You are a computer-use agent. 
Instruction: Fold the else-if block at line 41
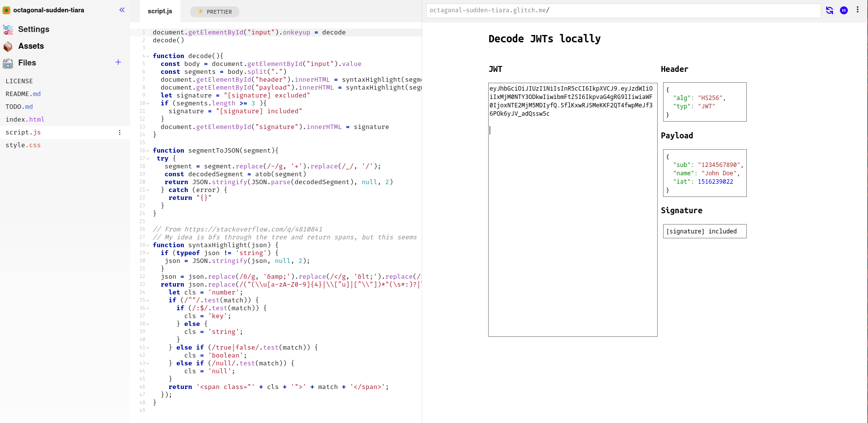tap(148, 348)
